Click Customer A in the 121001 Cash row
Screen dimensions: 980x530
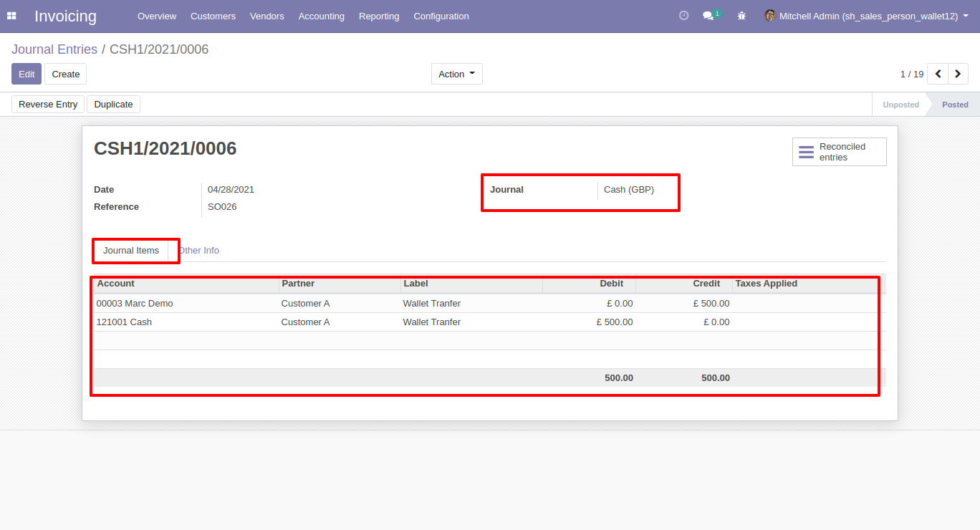point(306,322)
